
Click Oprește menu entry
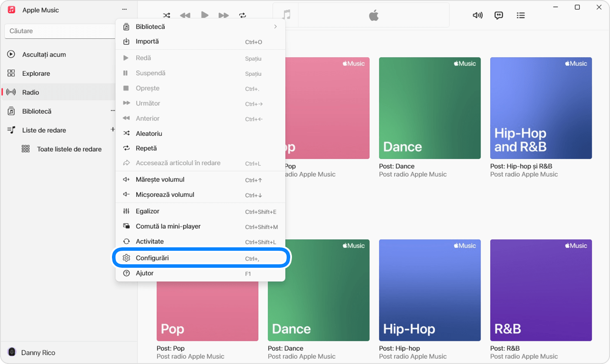click(200, 88)
